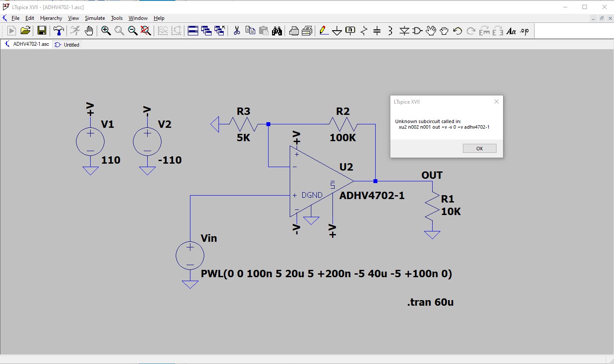Viewport: 614px width, 364px height.
Task: Open the View menu
Action: click(x=73, y=18)
